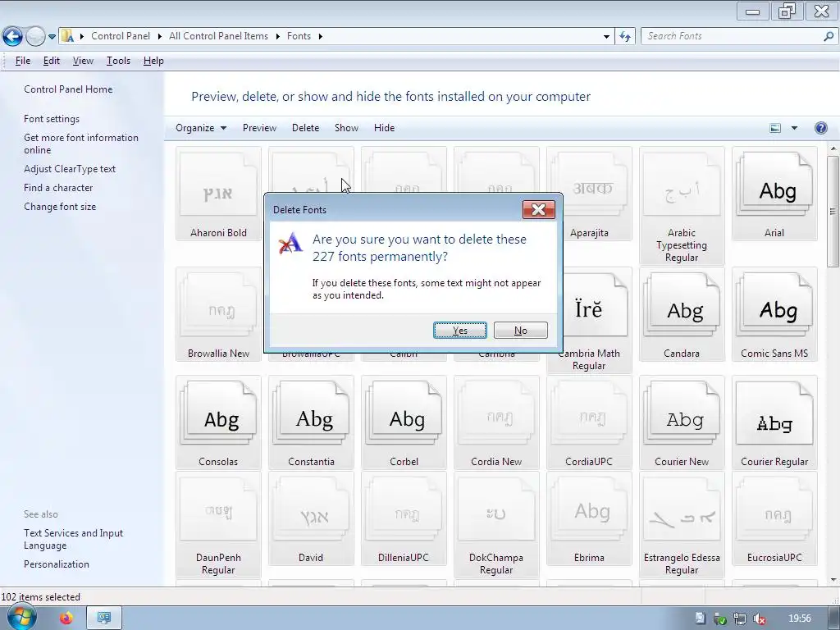Viewport: 840px width, 630px height.
Task: Expand the arrow after Control Panel breadcrumb
Action: [x=159, y=36]
